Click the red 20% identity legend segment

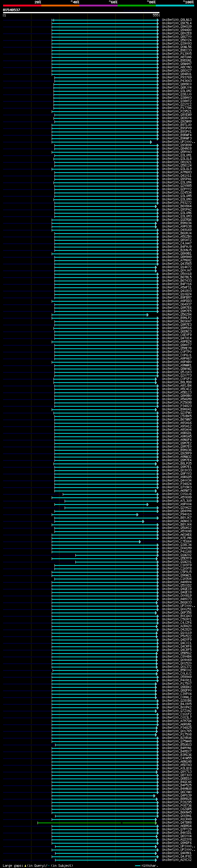tap(22, 6)
